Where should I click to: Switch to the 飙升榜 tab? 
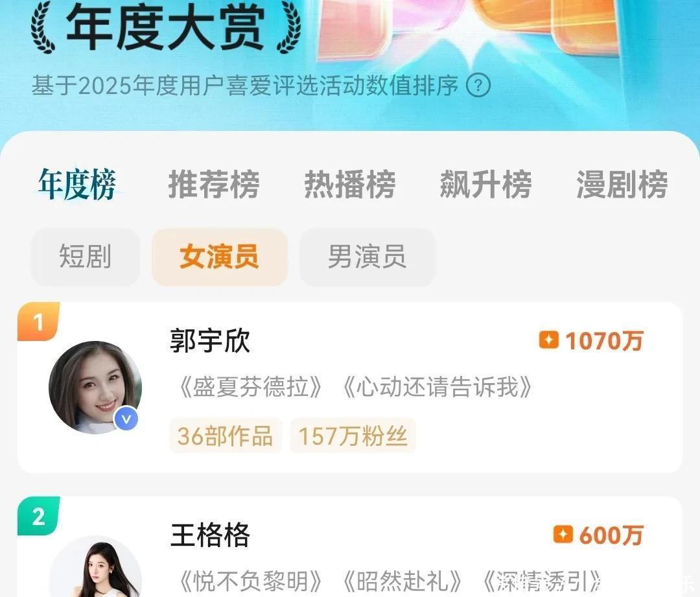pyautogui.click(x=485, y=184)
